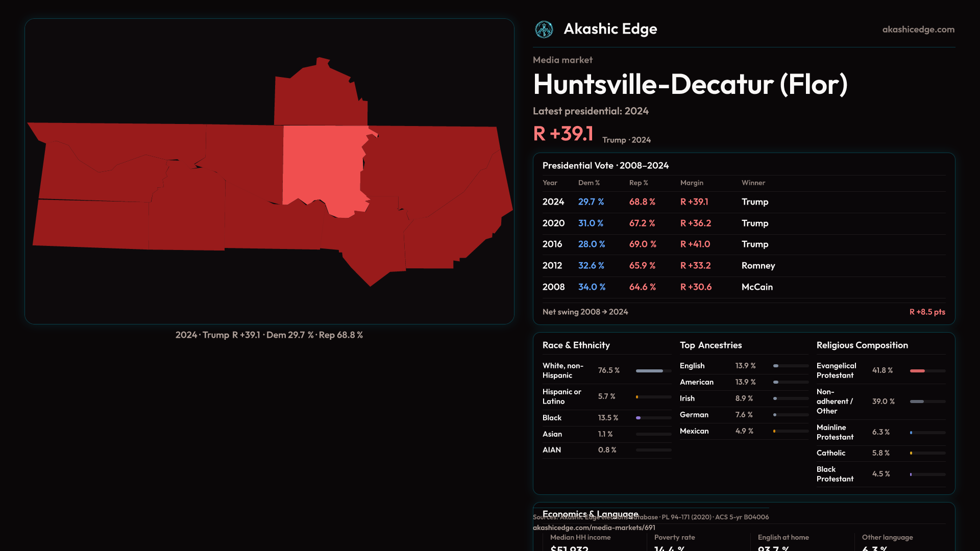980x551 pixels.
Task: Click the Evangelical Protestant red bar
Action: (917, 371)
